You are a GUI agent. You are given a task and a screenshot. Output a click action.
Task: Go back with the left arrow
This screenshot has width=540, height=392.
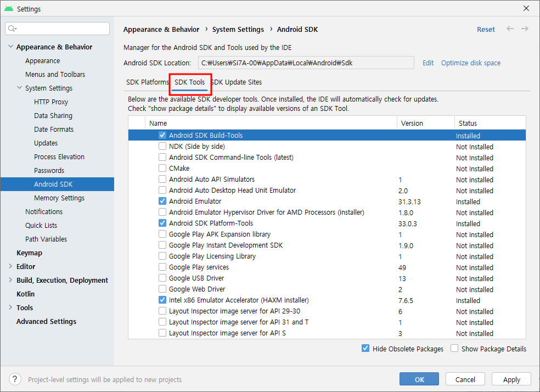[510, 29]
